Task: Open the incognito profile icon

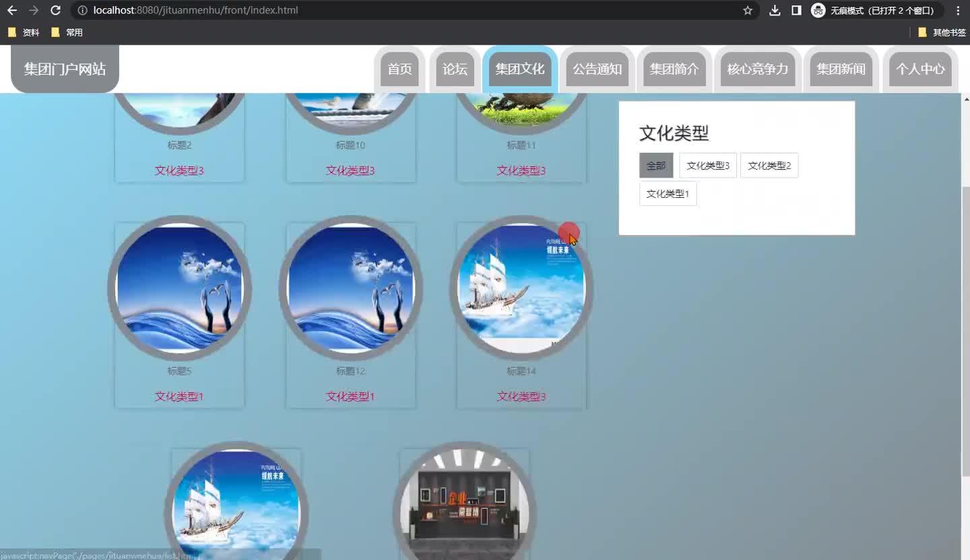Action: coord(818,10)
